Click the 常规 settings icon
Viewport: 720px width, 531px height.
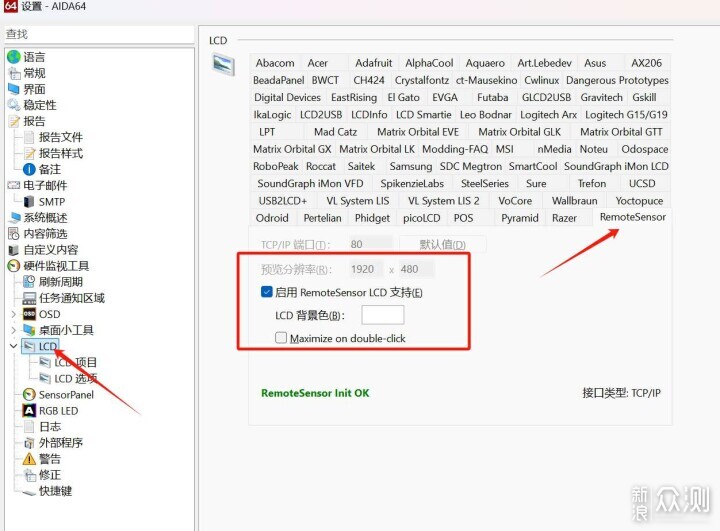pos(14,73)
